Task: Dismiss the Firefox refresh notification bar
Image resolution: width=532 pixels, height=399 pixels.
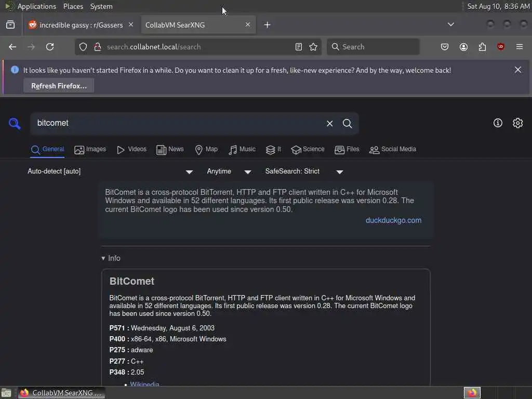Action: [518, 70]
